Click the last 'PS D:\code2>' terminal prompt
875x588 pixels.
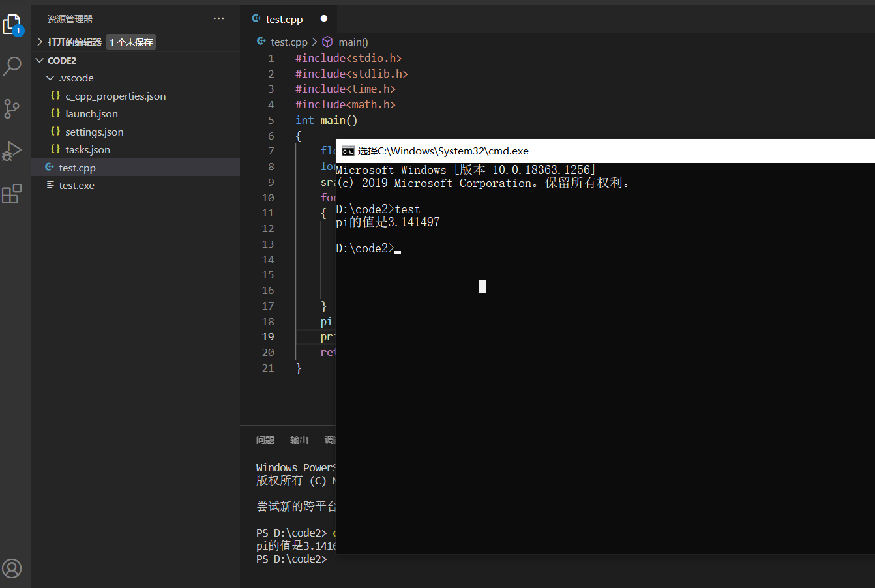pos(291,559)
